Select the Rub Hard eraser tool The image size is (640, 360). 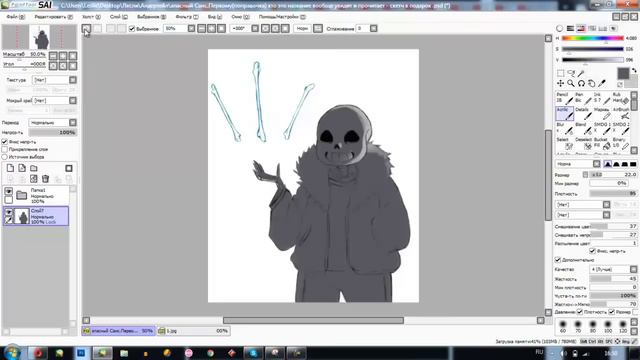pyautogui.click(x=621, y=98)
